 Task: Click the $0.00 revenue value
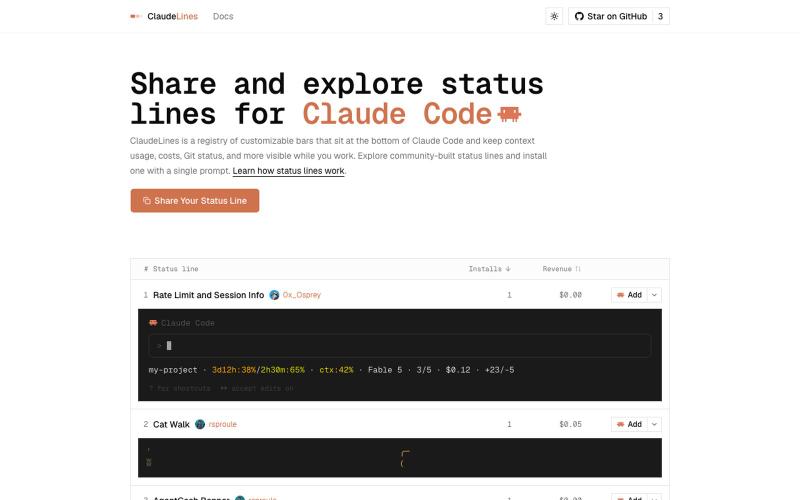coord(570,295)
